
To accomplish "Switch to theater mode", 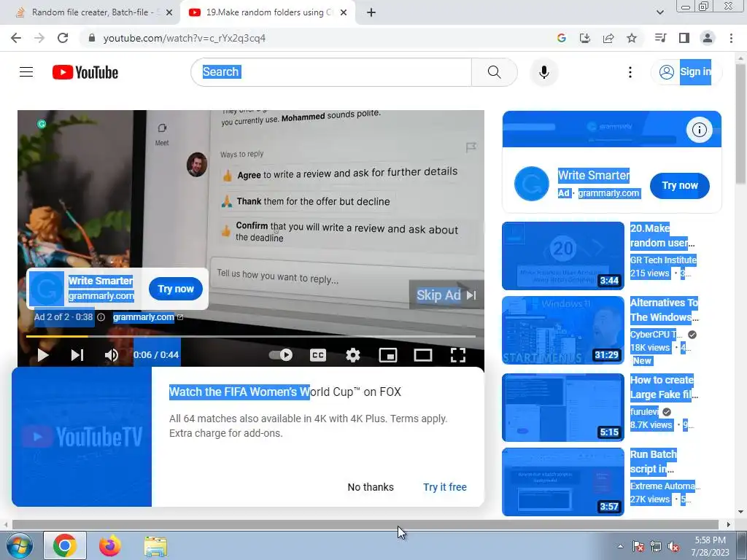I will pos(423,355).
